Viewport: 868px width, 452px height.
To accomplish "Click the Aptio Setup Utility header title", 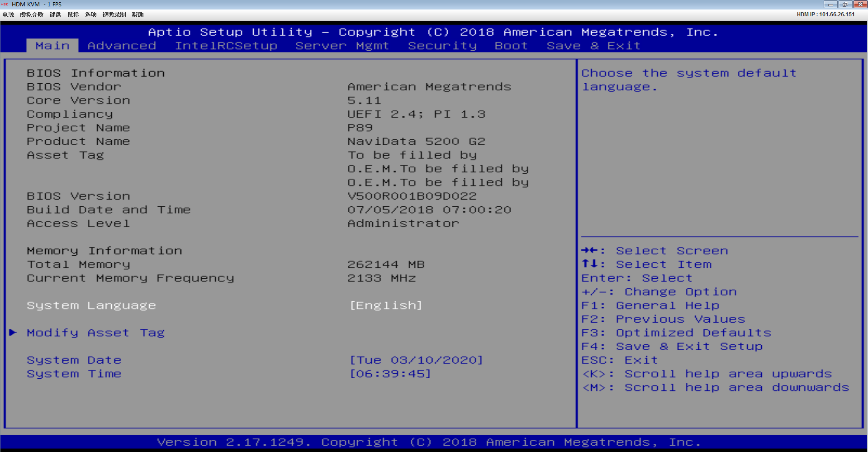I will 433,32.
